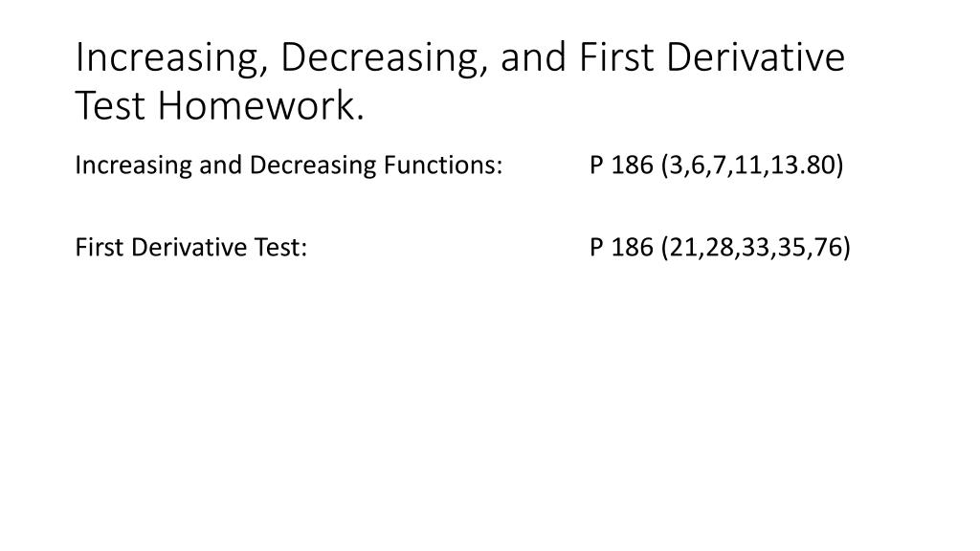Viewport: 980px width, 551px height.
Task: Click the number "76" in the second assignment
Action: click(828, 248)
